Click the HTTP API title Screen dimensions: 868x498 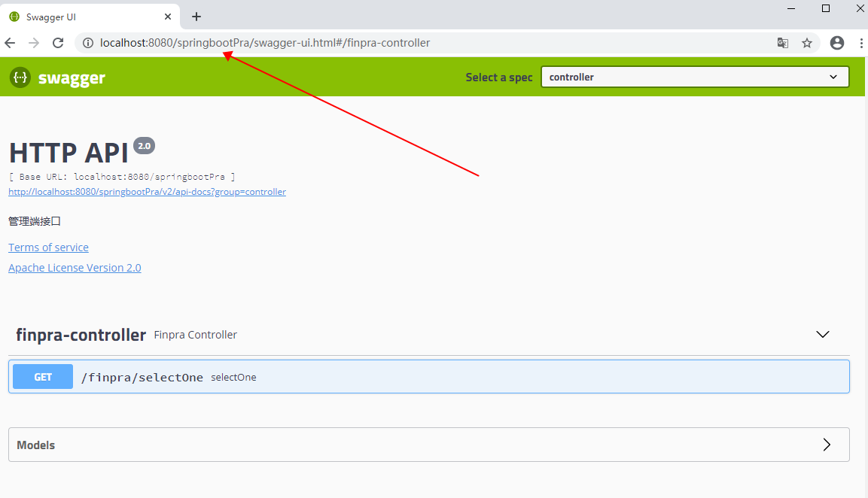69,153
